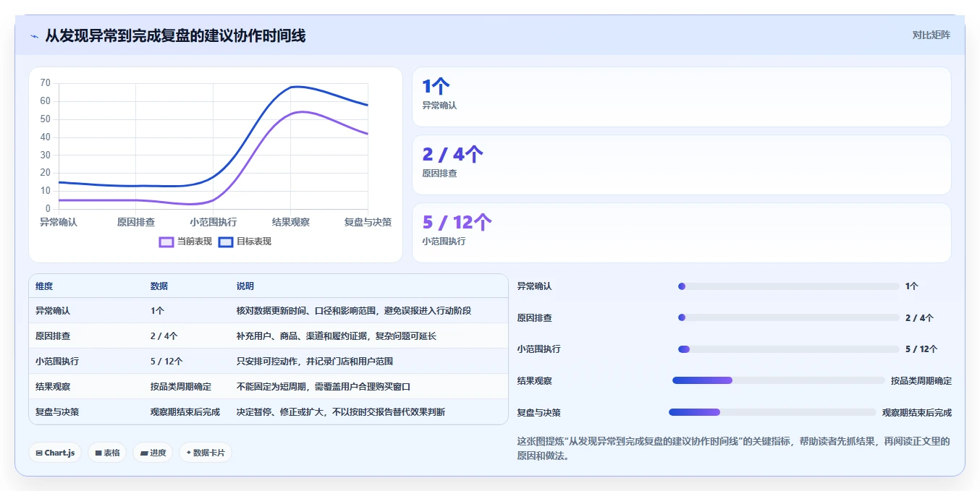The image size is (980, 491).
Task: Click the 复盘与决策 progress bar
Action: [x=772, y=412]
